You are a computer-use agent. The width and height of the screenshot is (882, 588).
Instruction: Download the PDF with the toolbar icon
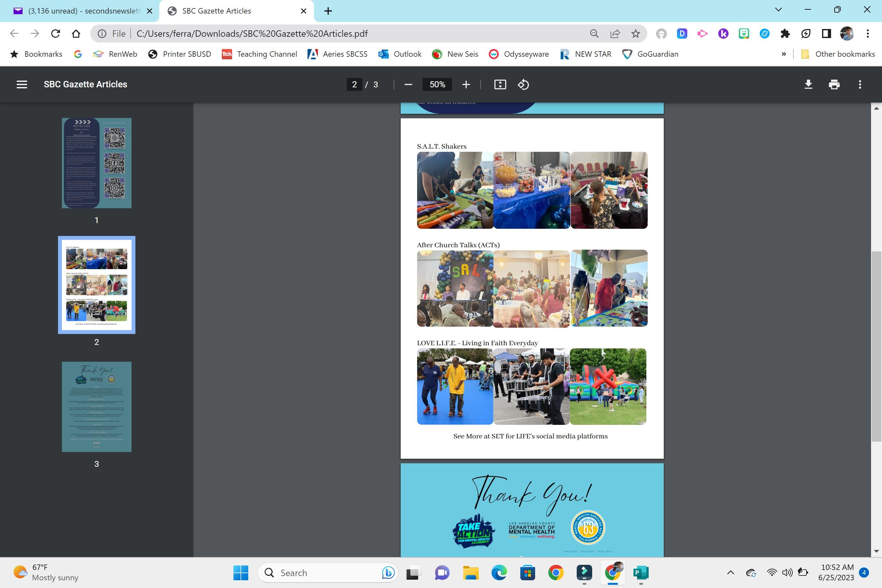click(808, 84)
